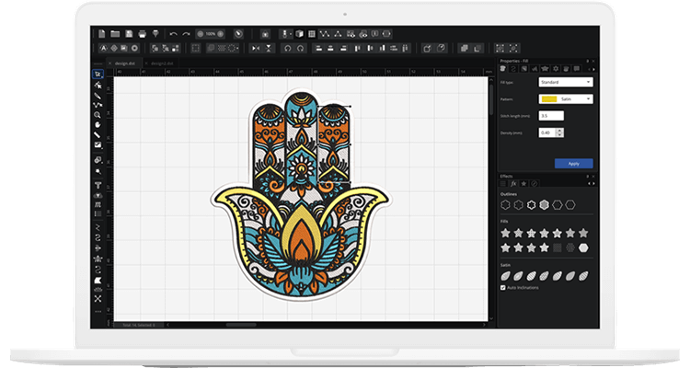Select the node edit tool below the pencil
This screenshot has height=368, width=690.
pos(97,105)
